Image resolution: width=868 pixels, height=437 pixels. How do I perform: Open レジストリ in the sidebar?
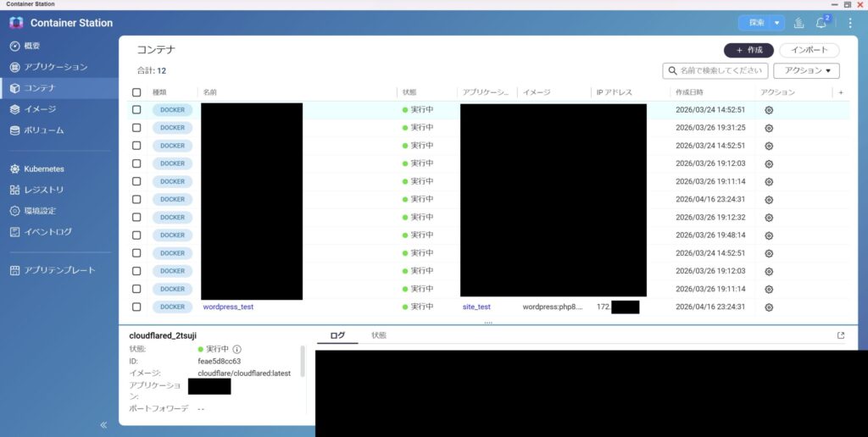click(x=44, y=190)
